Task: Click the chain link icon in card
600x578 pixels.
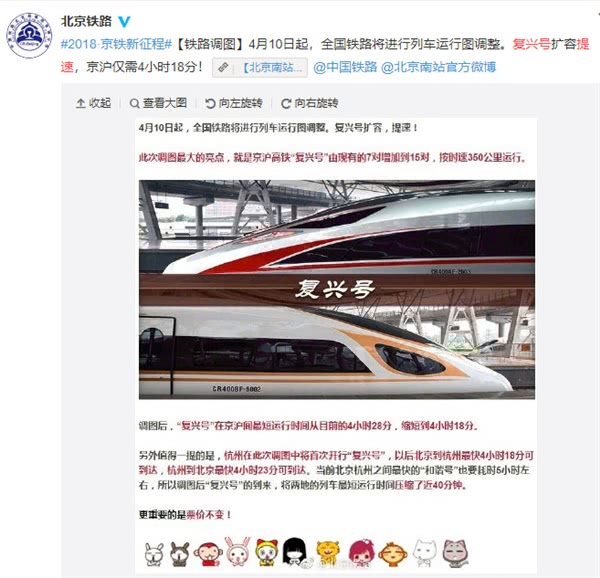Action: (x=223, y=68)
